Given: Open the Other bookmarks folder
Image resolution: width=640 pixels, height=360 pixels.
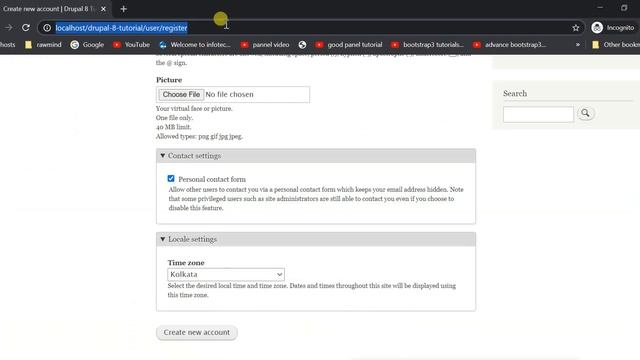Looking at the screenshot, I should tap(616, 44).
